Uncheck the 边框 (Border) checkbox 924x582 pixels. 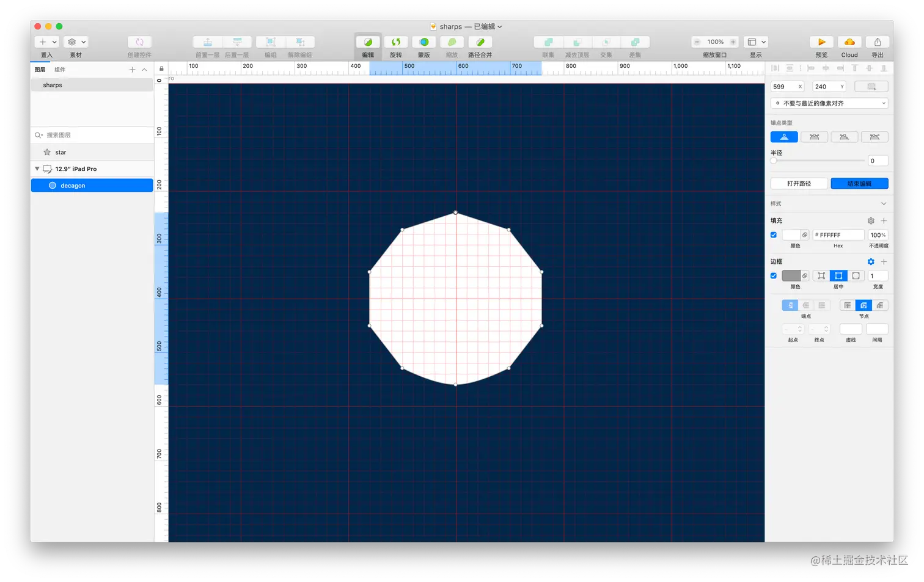coord(774,275)
